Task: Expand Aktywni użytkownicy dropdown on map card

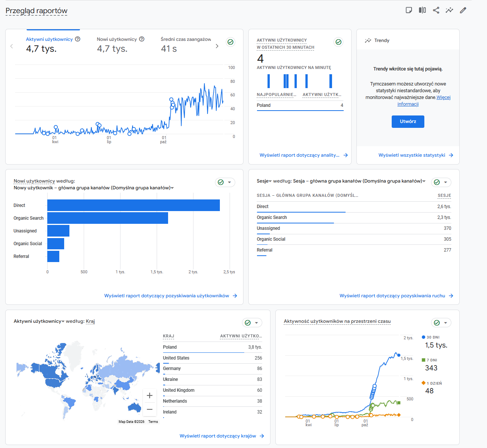Action: click(63, 321)
